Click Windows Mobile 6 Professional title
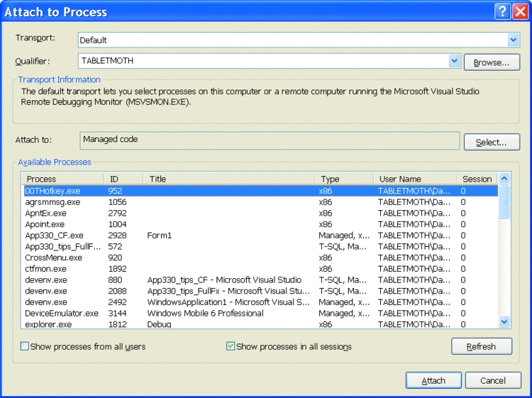This screenshot has height=398, width=532. [x=205, y=313]
